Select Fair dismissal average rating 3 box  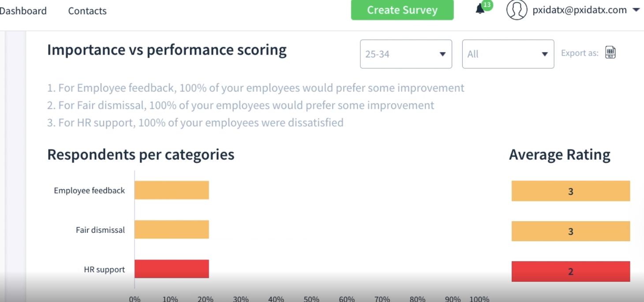pos(570,231)
